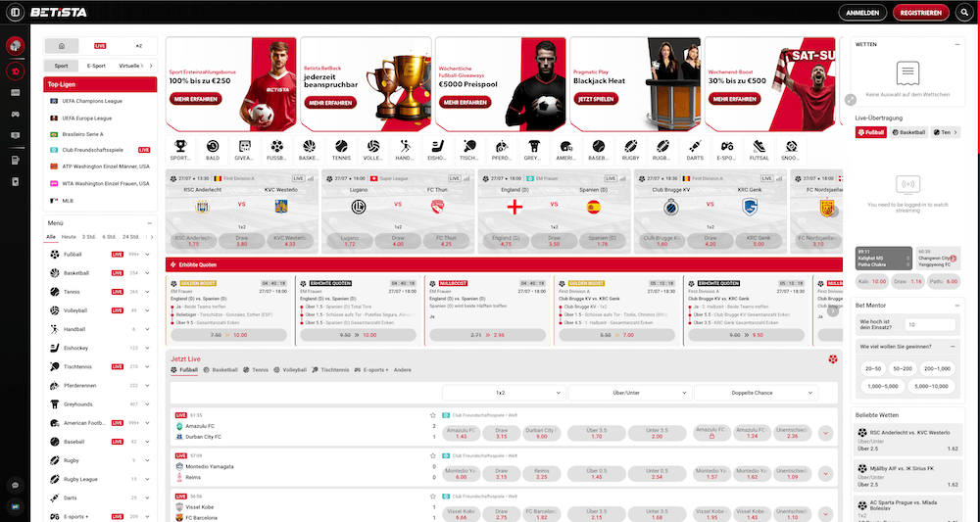Select the 6 Std. time filter

[109, 237]
